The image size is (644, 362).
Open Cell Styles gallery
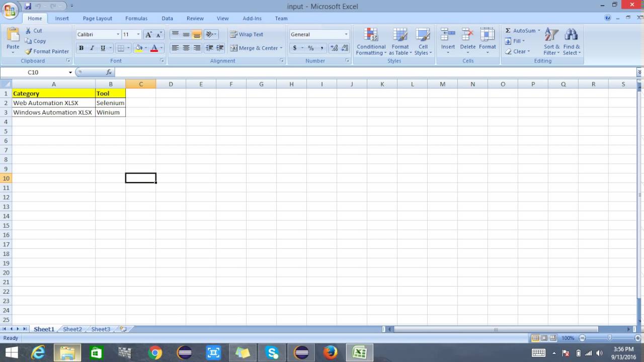(x=423, y=42)
